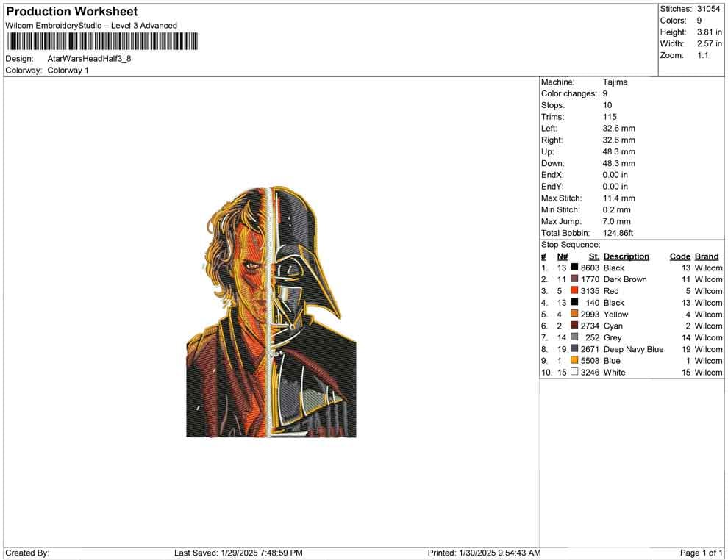Click the Stops value '10'
This screenshot has width=728, height=560.
coord(607,105)
